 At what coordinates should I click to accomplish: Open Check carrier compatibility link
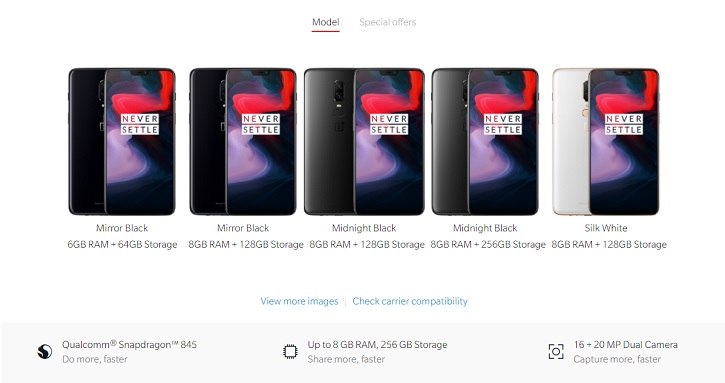(x=410, y=301)
